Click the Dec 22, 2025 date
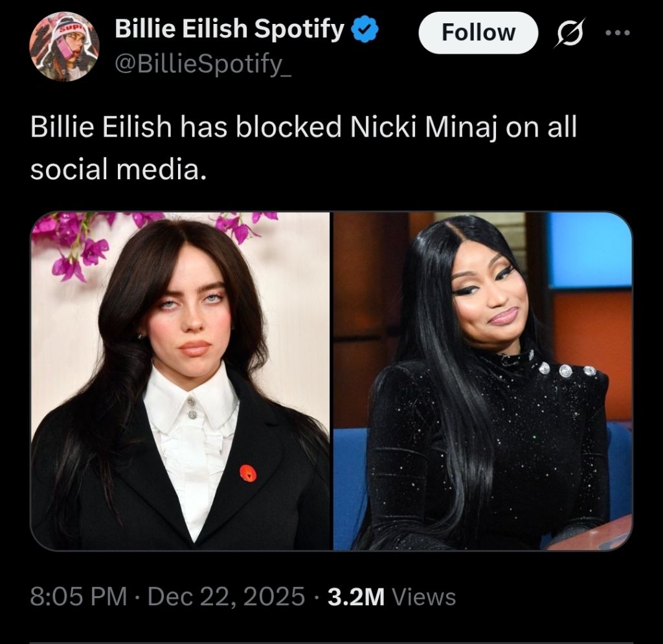 226,596
